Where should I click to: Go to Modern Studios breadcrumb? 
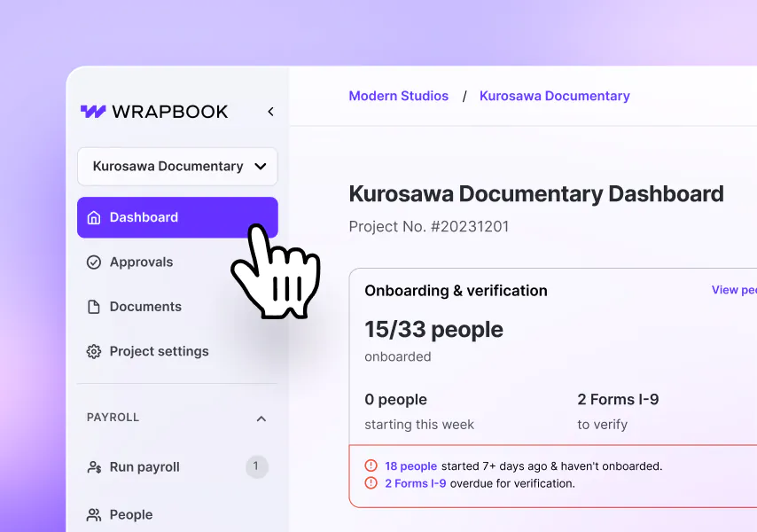399,96
